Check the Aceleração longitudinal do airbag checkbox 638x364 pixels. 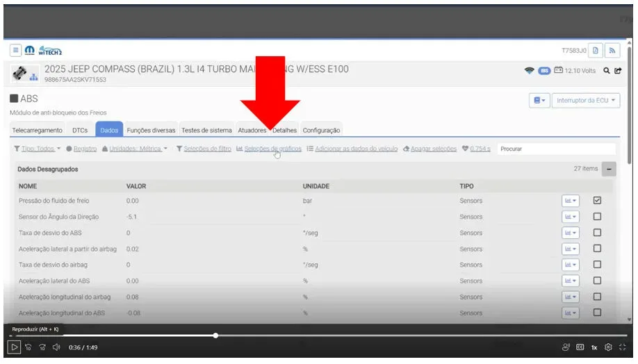point(597,297)
